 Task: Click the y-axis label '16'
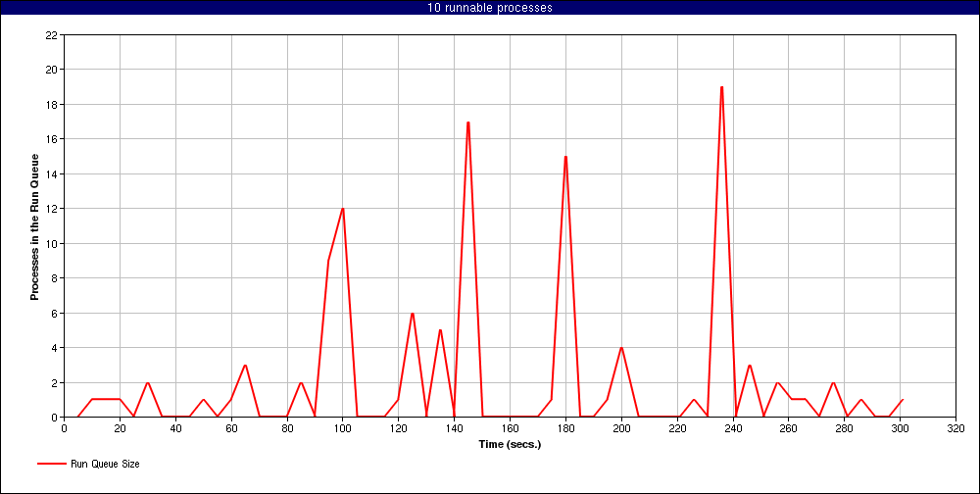(52, 139)
